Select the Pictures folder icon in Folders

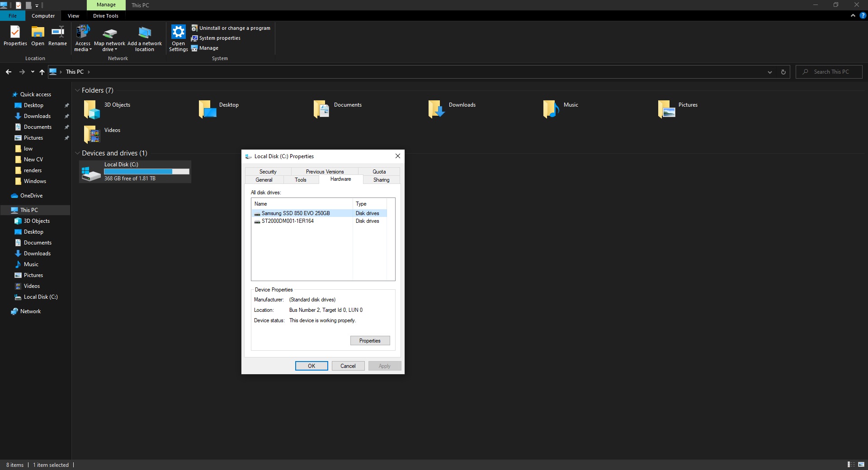[x=667, y=109]
